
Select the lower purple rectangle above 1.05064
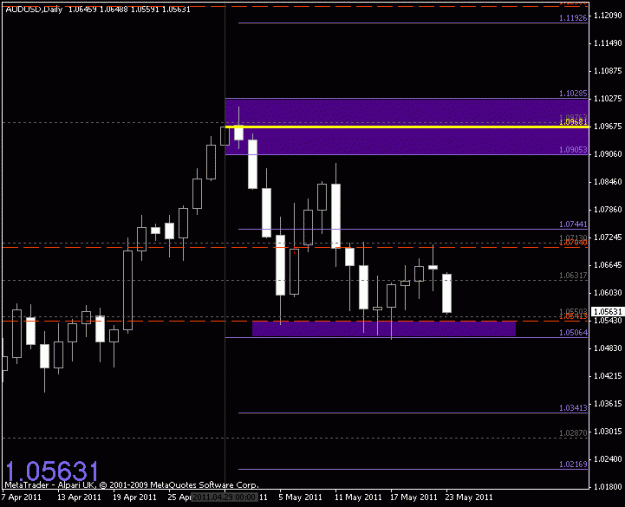coord(384,329)
